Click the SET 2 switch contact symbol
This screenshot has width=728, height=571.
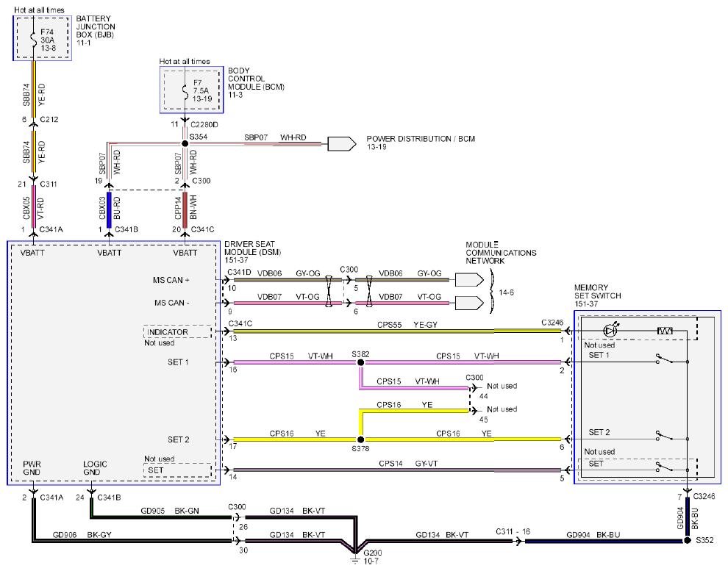click(665, 436)
